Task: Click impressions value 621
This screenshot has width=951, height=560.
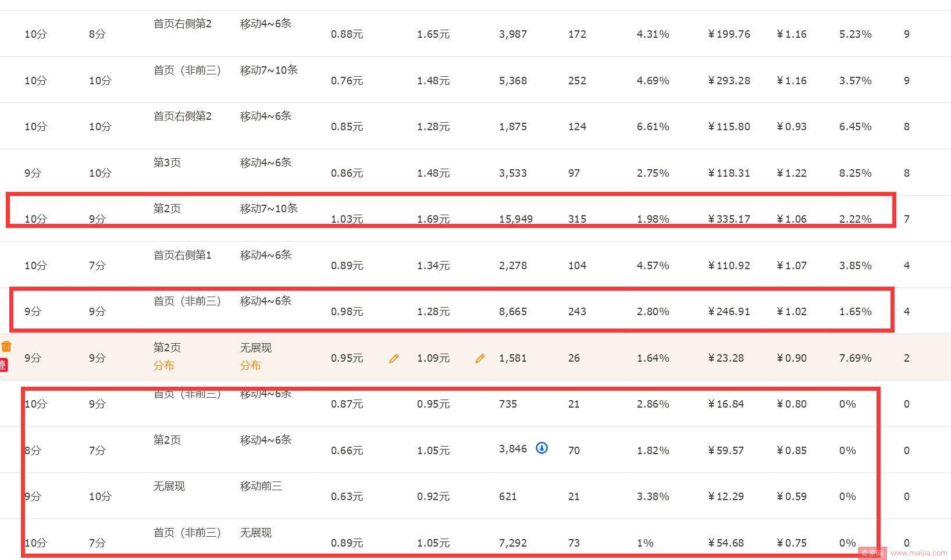Action: pos(508,496)
